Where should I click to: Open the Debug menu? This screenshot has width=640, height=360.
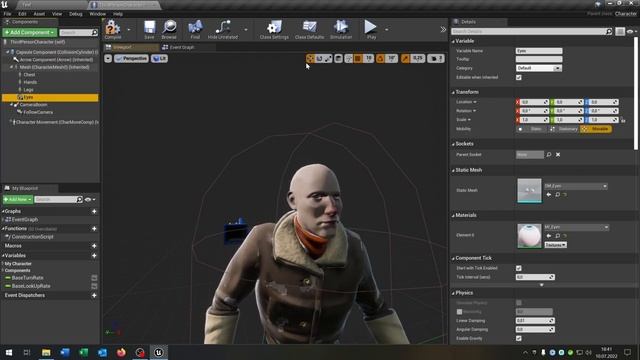tap(76, 14)
